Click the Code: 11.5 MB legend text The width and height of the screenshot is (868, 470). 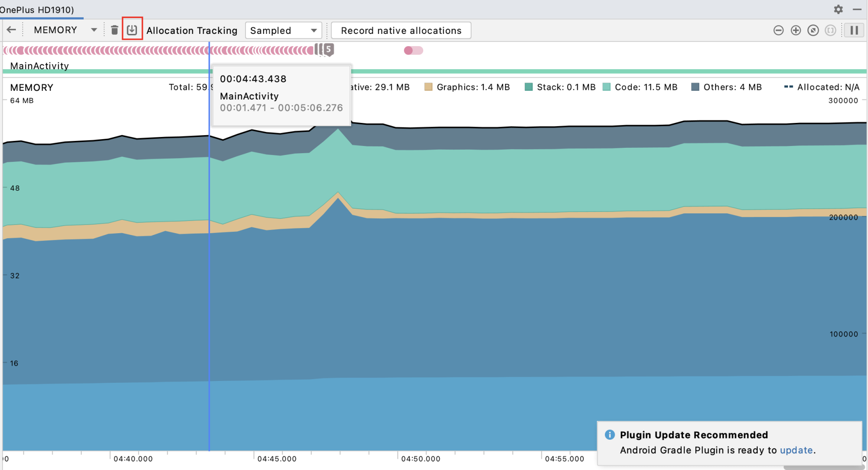tap(646, 87)
